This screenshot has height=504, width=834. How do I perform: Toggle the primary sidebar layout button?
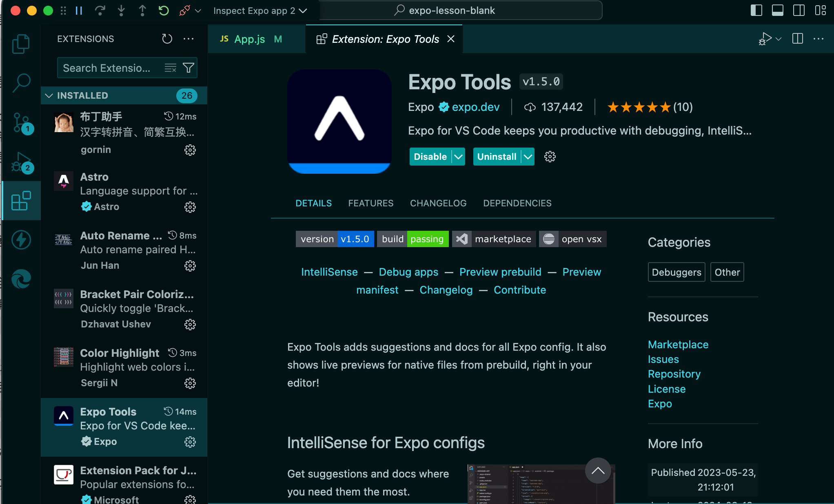coord(756,11)
